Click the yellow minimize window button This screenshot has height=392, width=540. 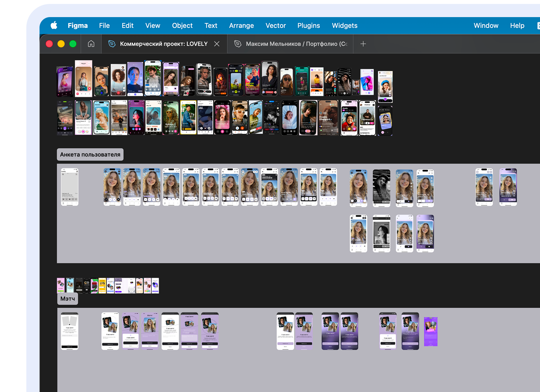click(61, 44)
